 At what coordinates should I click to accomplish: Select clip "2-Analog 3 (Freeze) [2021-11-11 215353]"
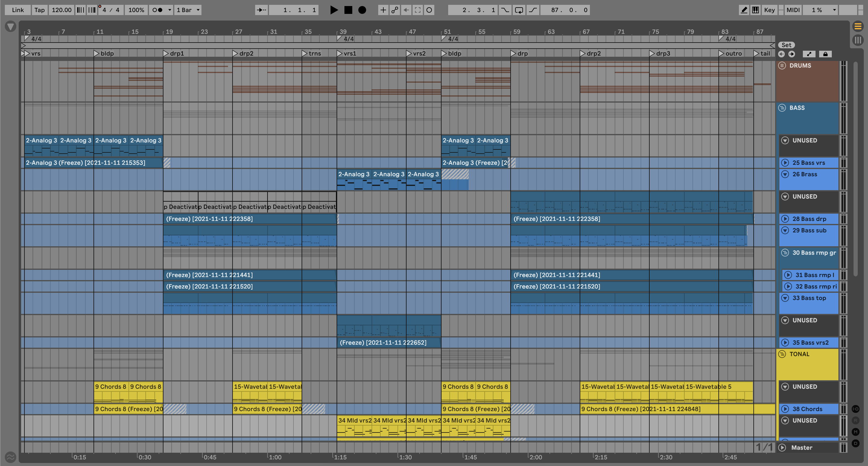click(94, 163)
